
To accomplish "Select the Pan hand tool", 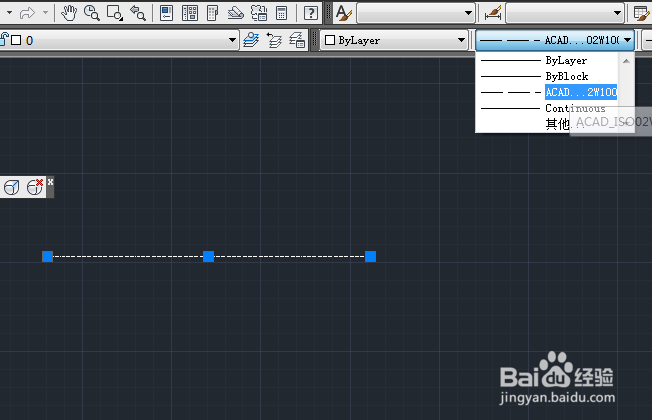I will [69, 13].
